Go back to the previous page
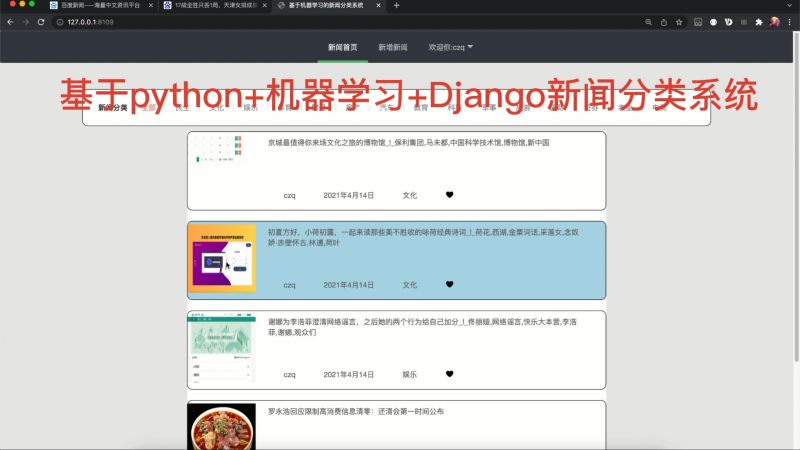 (x=10, y=22)
